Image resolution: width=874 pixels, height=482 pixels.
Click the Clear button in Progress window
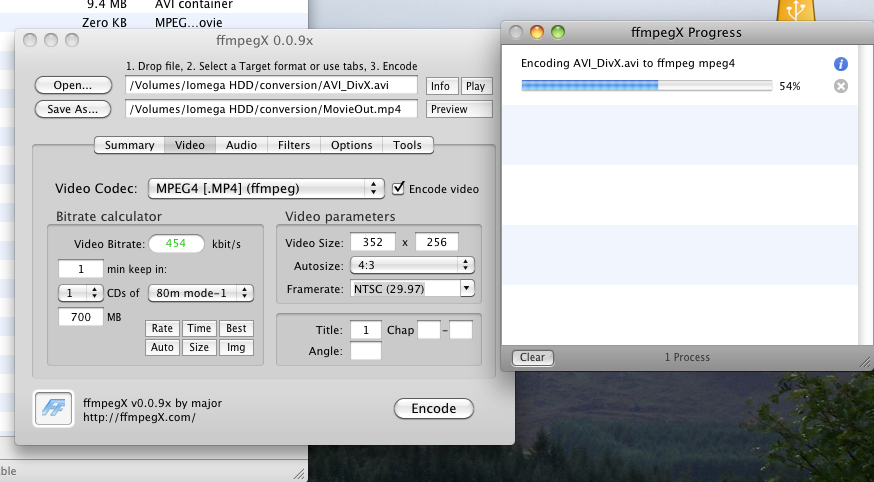[533, 357]
